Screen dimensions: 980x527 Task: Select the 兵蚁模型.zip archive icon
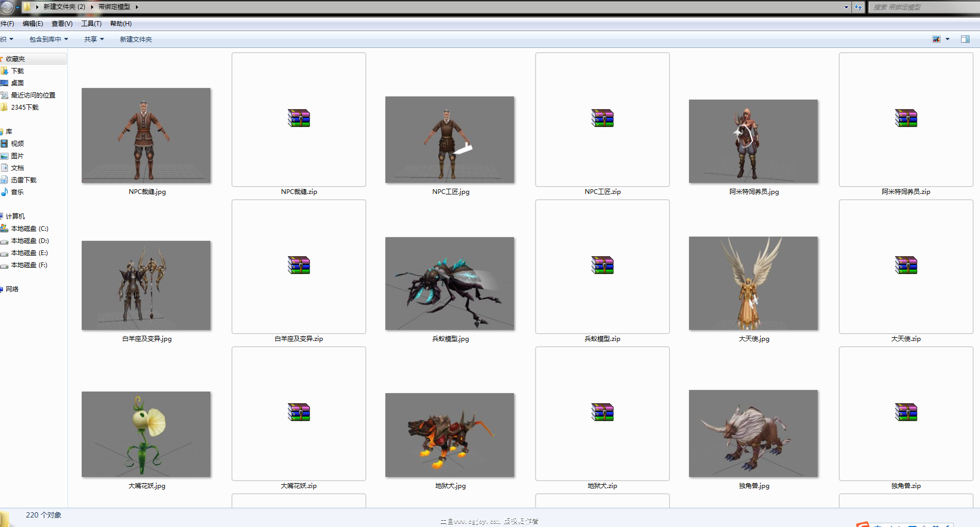pos(603,266)
